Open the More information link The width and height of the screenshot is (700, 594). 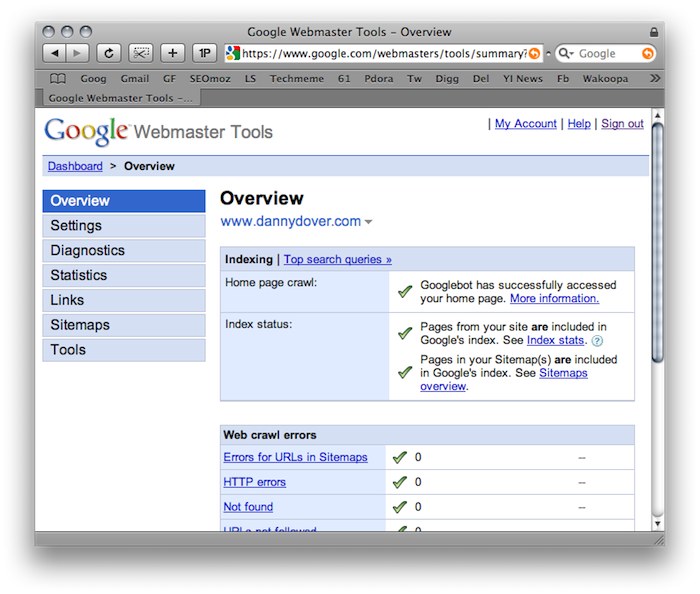coord(554,299)
